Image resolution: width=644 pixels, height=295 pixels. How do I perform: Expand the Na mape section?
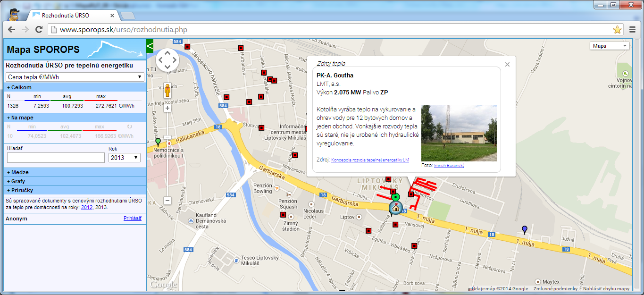(x=75, y=118)
